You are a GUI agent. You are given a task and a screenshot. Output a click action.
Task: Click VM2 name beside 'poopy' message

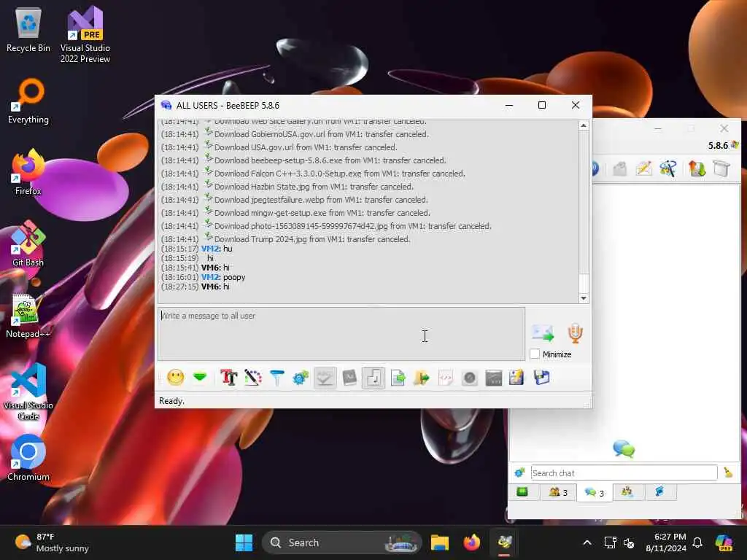click(x=210, y=277)
